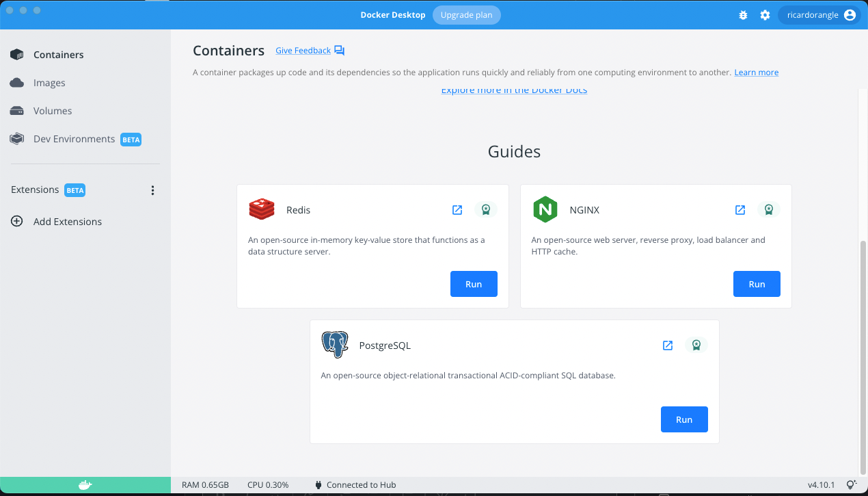
Task: Click the PostgreSQL elephant logo
Action: click(x=335, y=345)
